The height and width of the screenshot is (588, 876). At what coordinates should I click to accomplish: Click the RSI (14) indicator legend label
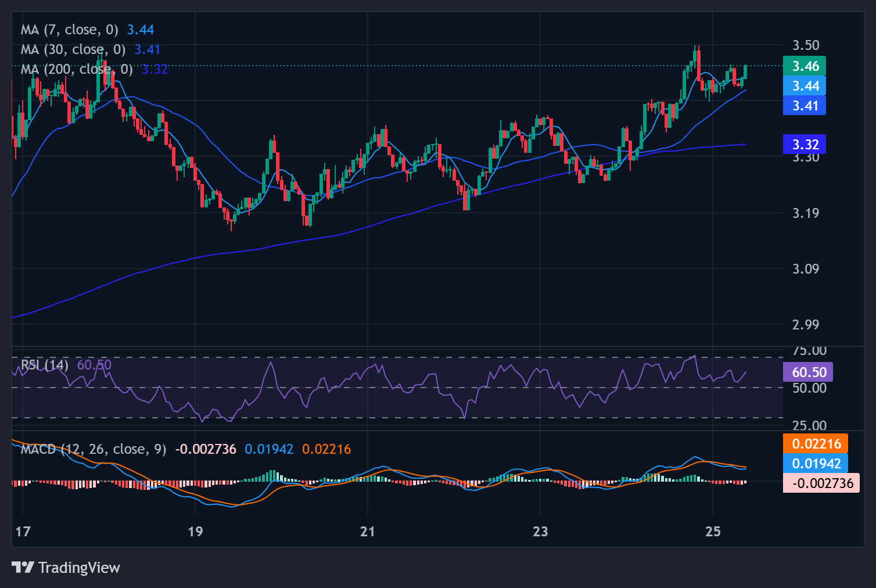45,365
